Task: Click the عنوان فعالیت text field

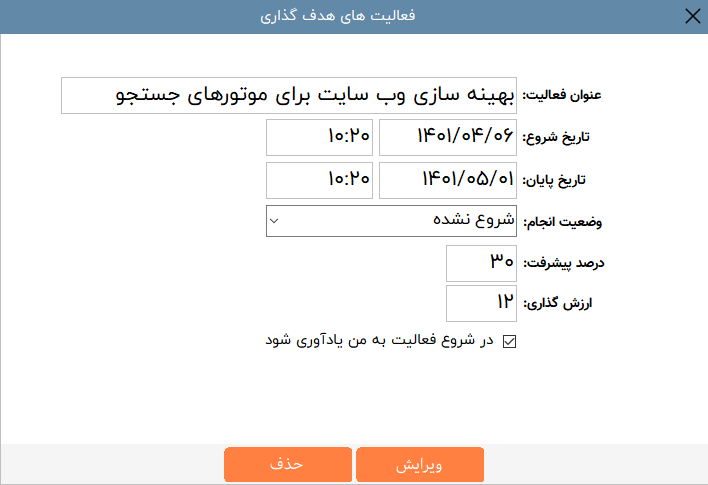Action: [290, 96]
